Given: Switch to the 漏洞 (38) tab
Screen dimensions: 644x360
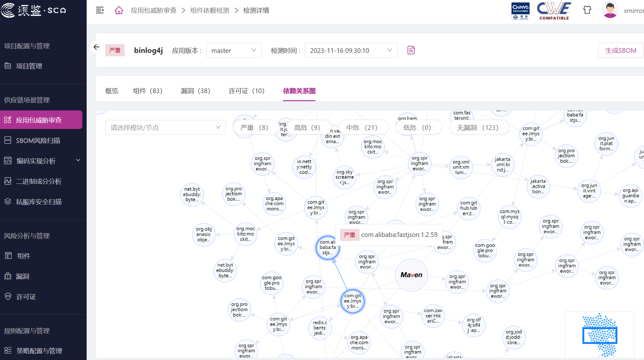Looking at the screenshot, I should tap(195, 91).
